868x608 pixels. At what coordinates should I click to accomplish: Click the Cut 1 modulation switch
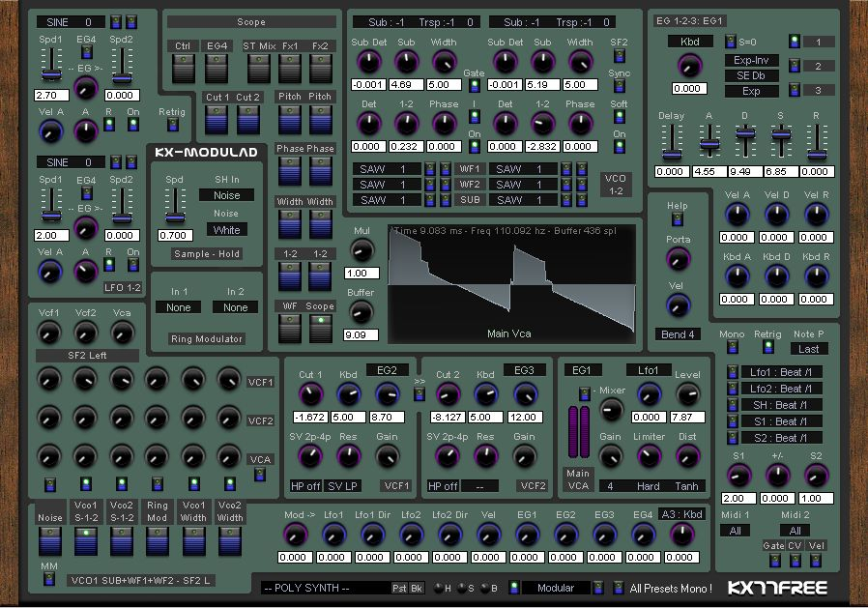click(217, 120)
